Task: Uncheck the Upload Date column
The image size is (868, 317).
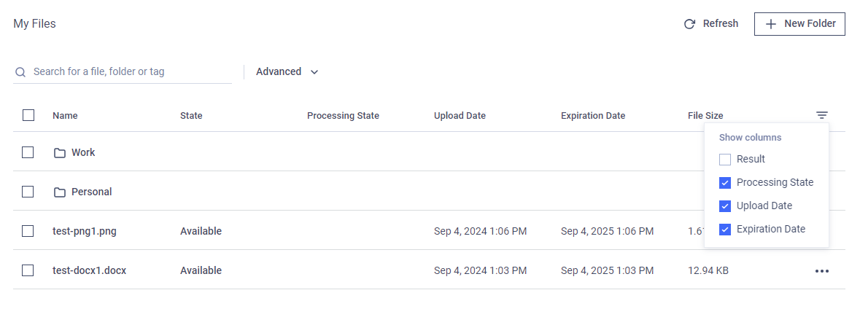Action: click(x=725, y=206)
